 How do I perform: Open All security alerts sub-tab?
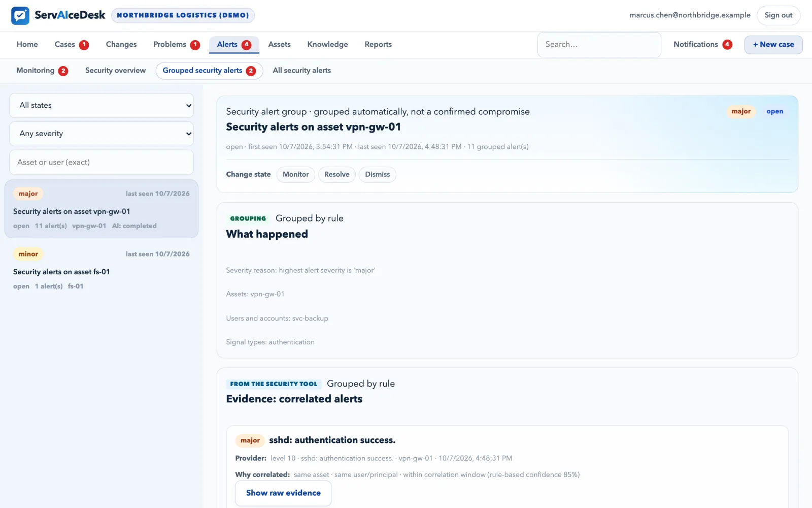pyautogui.click(x=301, y=71)
